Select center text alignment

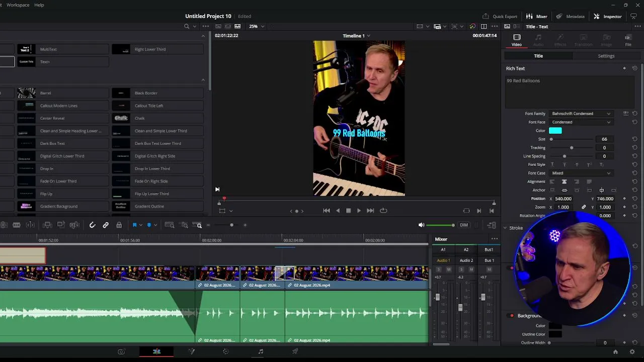point(564,182)
